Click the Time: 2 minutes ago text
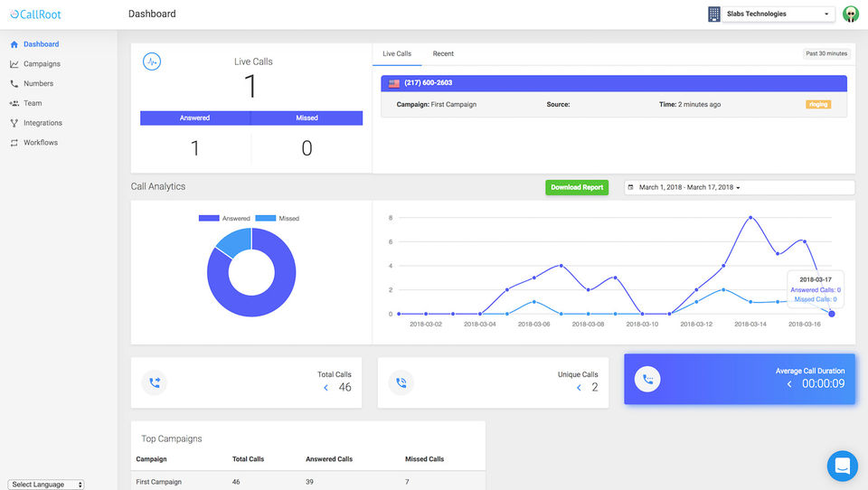The width and height of the screenshot is (868, 490). click(x=690, y=105)
